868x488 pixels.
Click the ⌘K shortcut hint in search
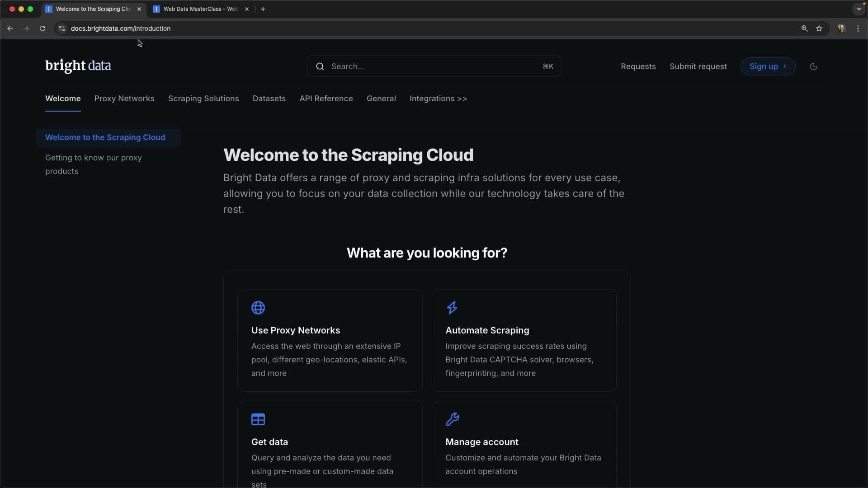pos(548,66)
